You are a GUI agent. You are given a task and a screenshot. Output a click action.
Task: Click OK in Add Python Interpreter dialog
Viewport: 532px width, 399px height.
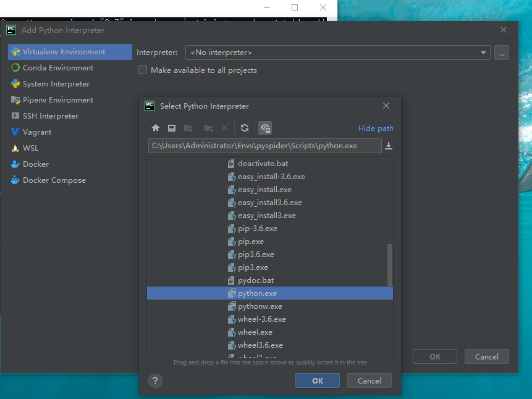[434, 356]
